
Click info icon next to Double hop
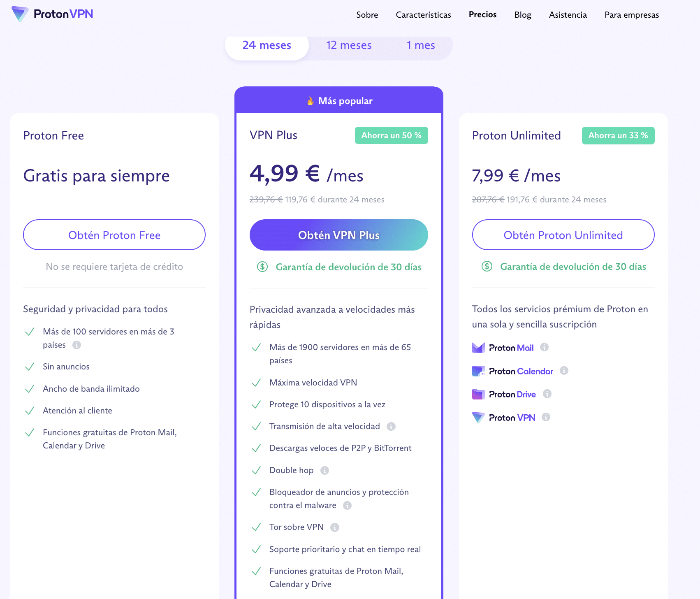325,470
